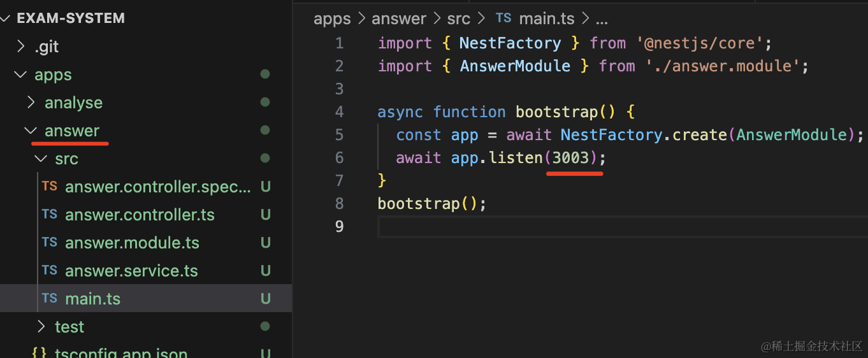Click the TS icon beside answer.controller.ts

(x=50, y=215)
